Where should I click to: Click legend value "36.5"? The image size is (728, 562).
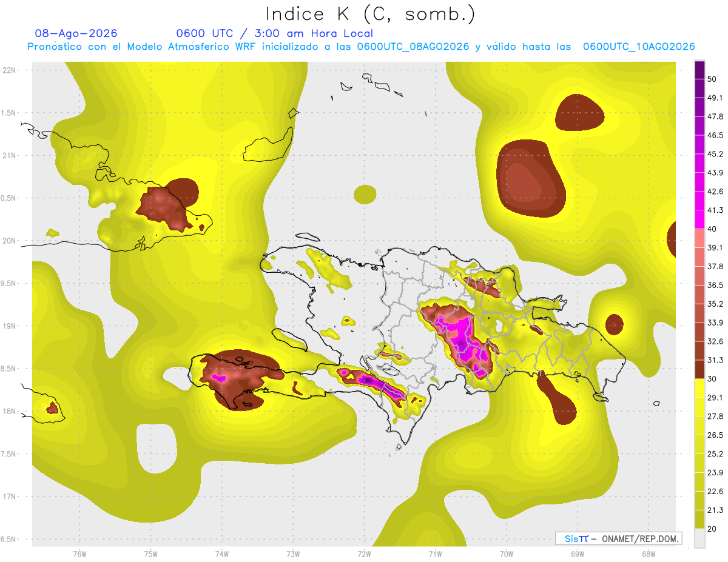pyautogui.click(x=715, y=286)
